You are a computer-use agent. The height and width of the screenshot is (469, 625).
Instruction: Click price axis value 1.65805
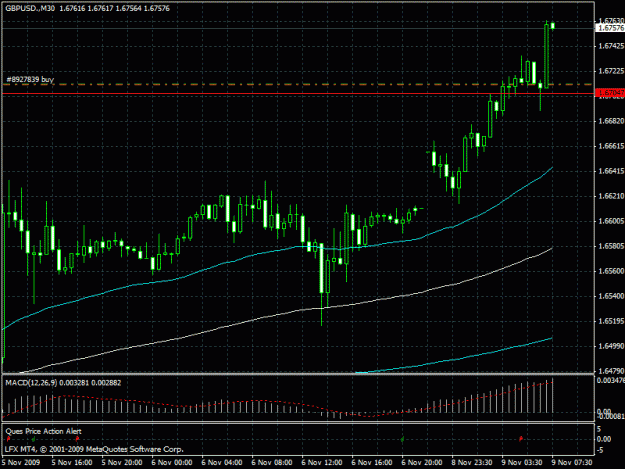tap(611, 246)
